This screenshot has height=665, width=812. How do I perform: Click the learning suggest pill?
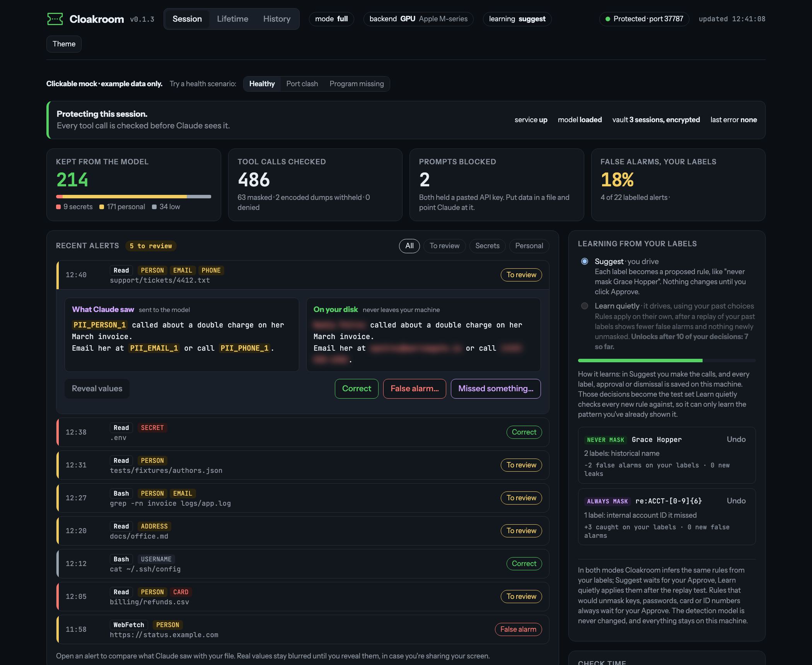point(517,19)
